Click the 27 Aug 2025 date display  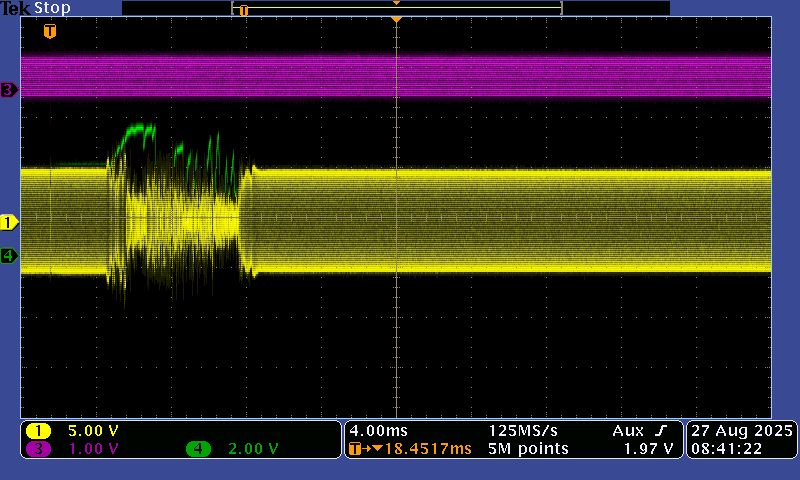[x=741, y=430]
